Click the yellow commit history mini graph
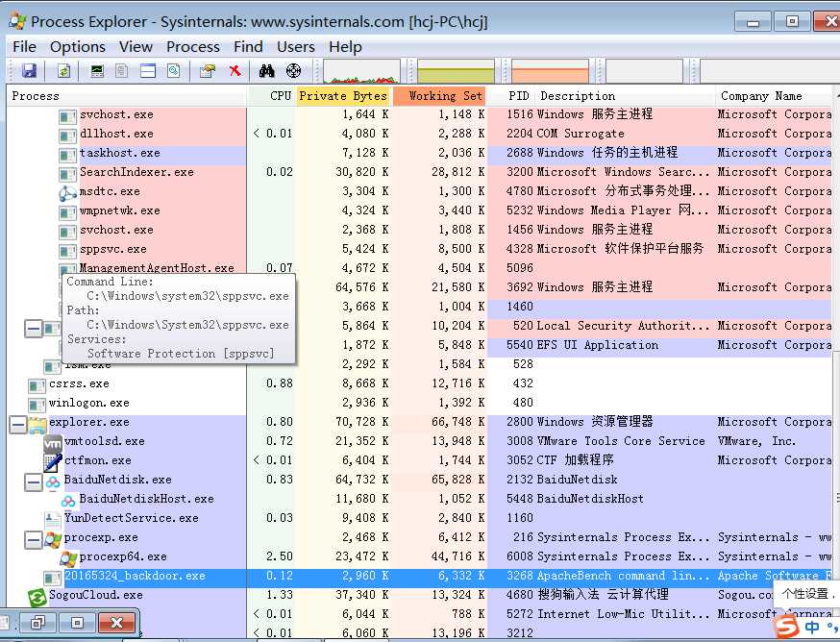 pos(456,71)
